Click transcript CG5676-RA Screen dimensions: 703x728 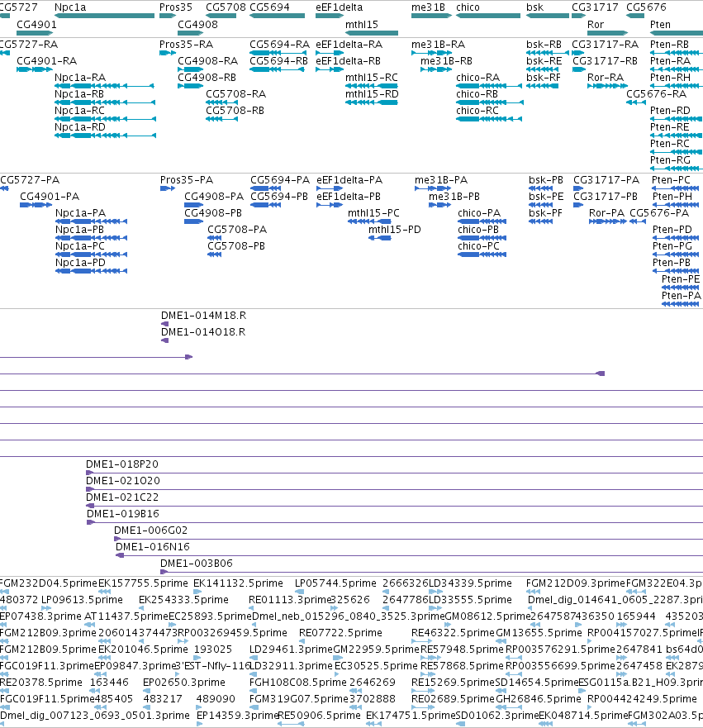point(656,94)
